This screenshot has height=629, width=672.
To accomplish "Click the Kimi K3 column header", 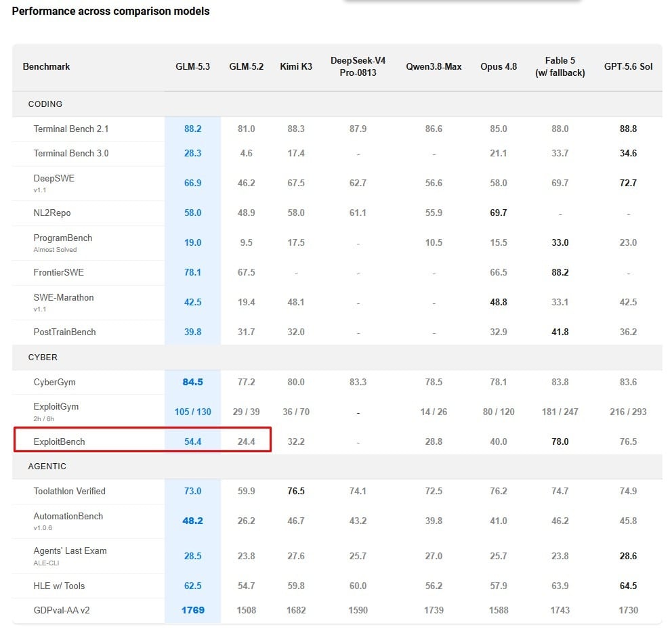I will point(296,66).
